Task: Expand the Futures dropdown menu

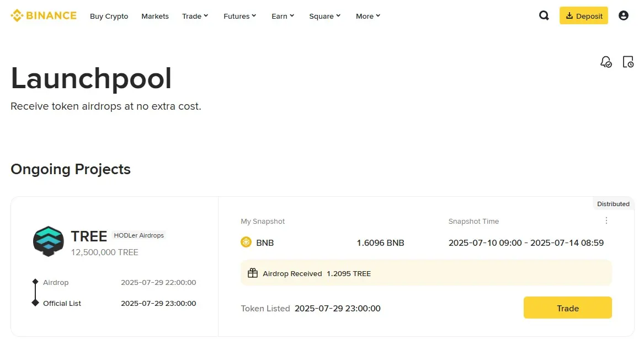Action: (240, 16)
